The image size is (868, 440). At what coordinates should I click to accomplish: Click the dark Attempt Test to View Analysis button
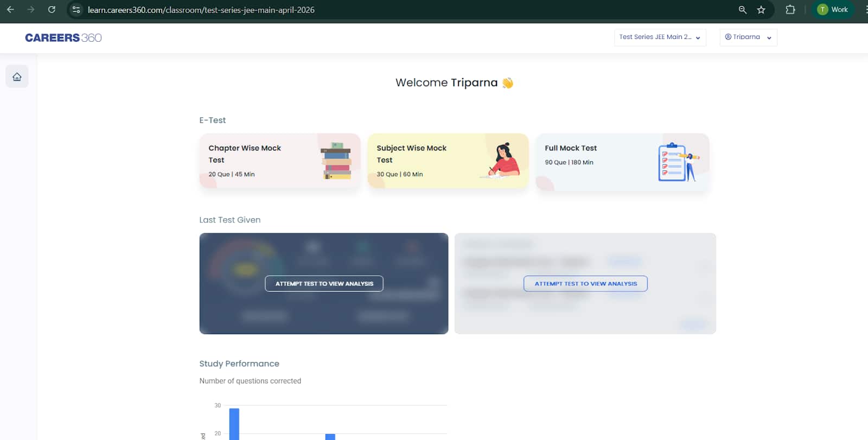324,284
